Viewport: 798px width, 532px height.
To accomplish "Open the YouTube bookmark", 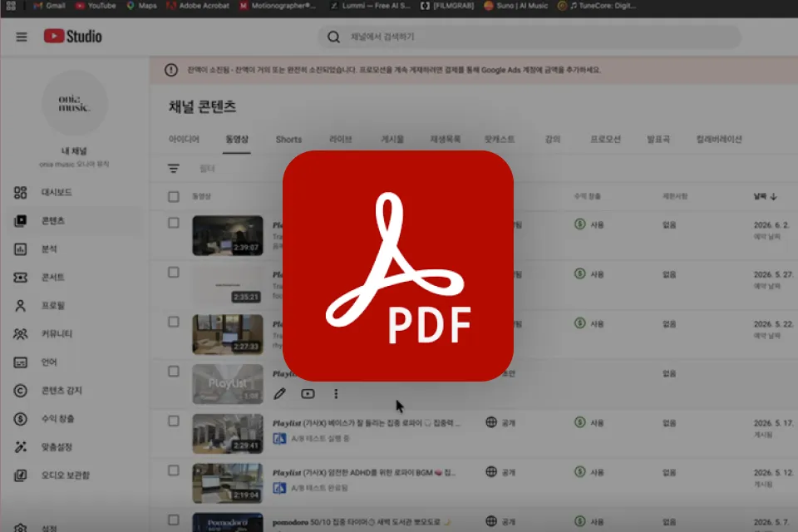I will [x=96, y=6].
